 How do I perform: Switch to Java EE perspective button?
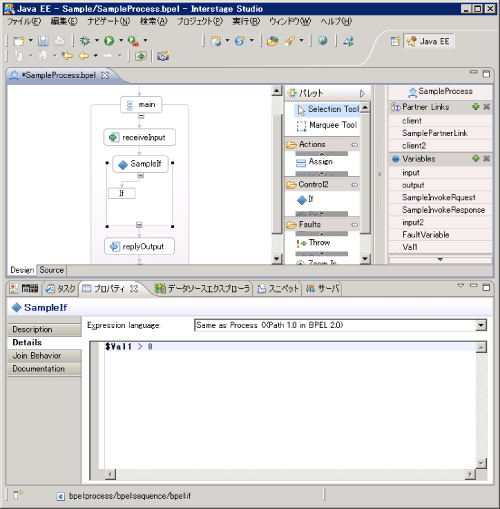click(x=429, y=41)
